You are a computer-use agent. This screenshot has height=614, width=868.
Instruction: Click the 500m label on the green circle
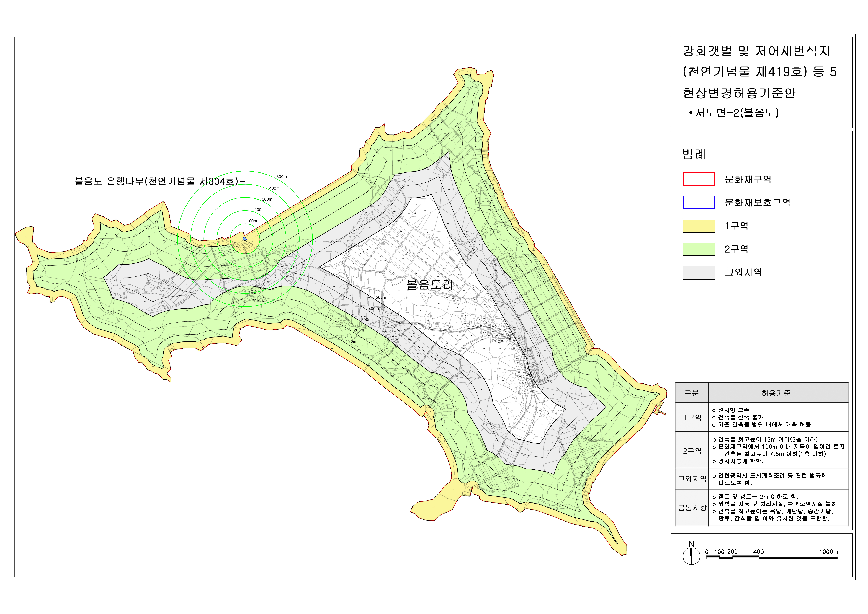point(281,177)
